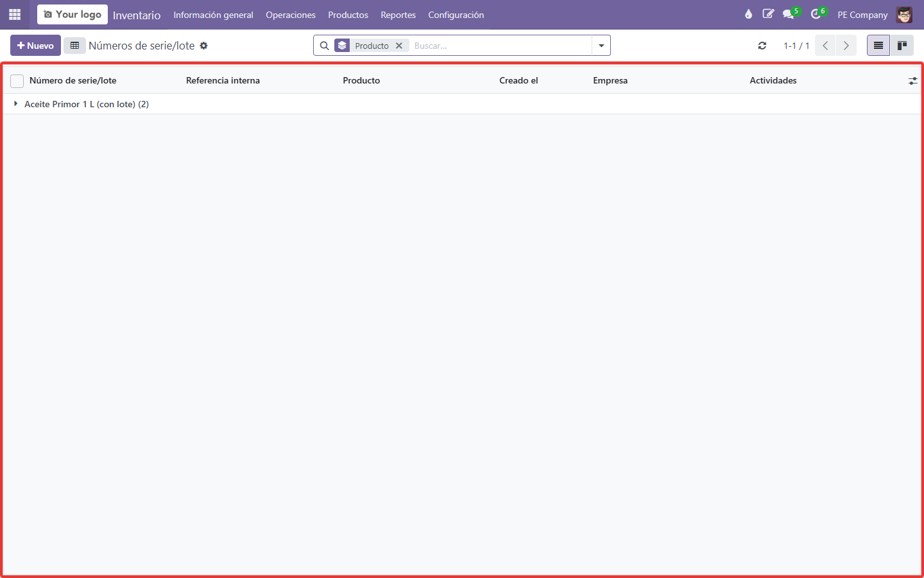
Task: Open the PE Company switcher
Action: [862, 15]
